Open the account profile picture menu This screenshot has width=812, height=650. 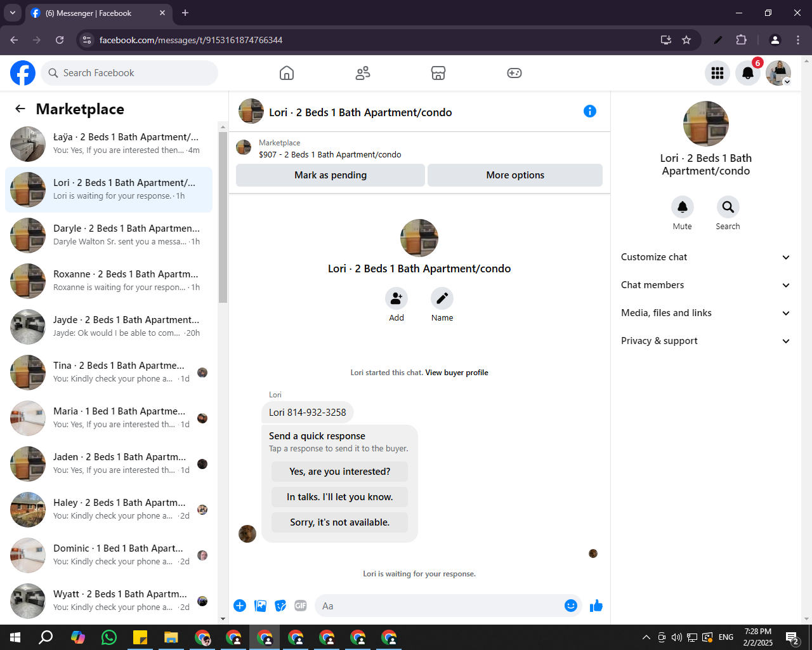pyautogui.click(x=778, y=73)
